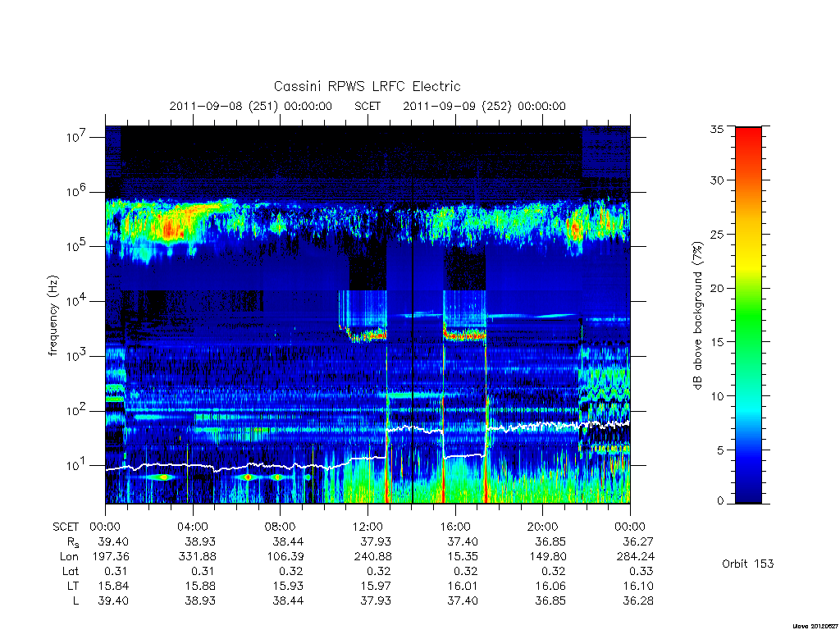Viewport: 840px width, 630px height.
Task: Click the L value 36.28 at the right
Action: click(638, 601)
